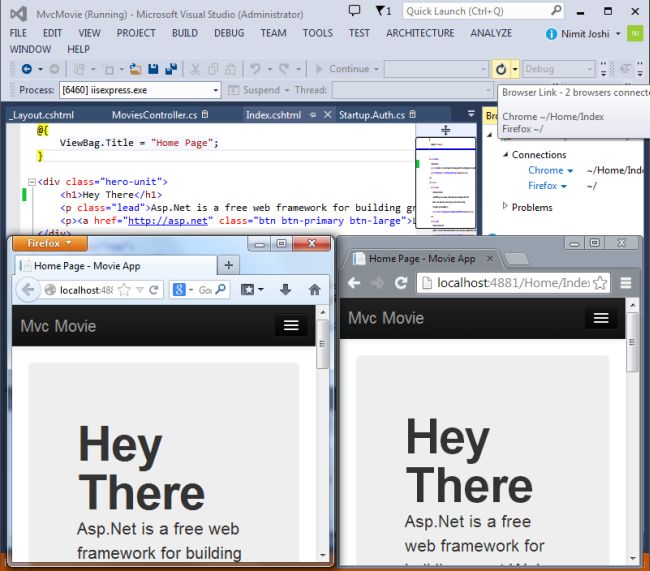Click the Firefox home icon
This screenshot has height=571, width=650.
(315, 289)
